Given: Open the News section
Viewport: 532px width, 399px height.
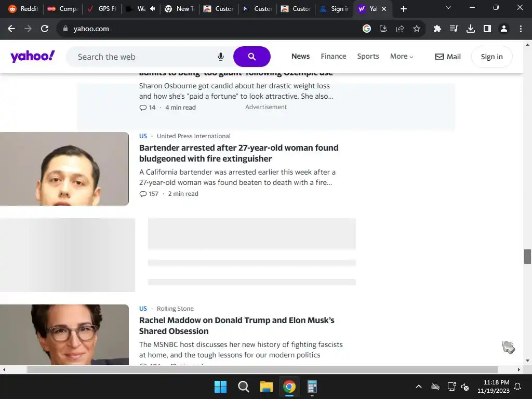Looking at the screenshot, I should 301,56.
